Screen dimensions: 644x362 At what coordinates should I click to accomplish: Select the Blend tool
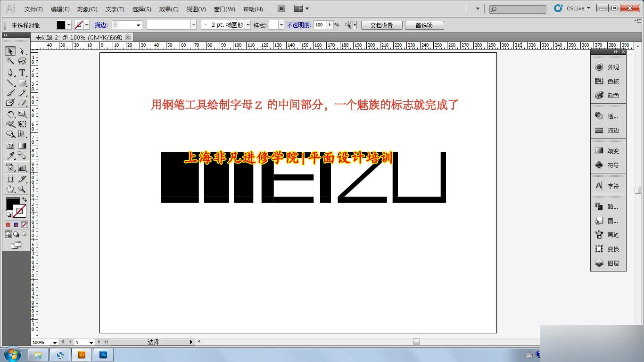click(x=22, y=156)
